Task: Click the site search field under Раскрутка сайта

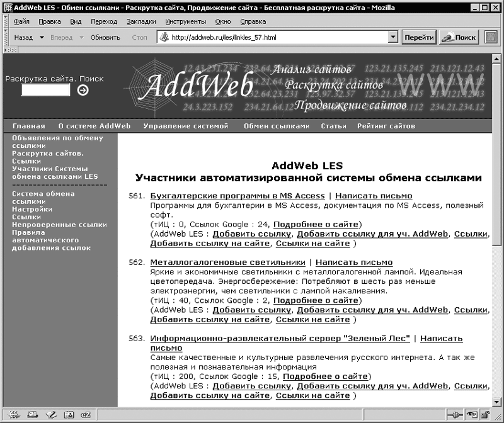Action: 45,90
